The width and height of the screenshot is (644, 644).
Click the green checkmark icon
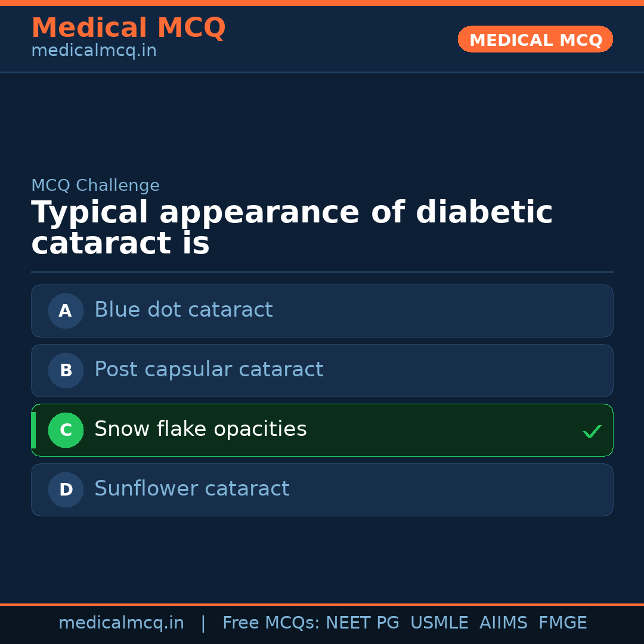point(592,431)
